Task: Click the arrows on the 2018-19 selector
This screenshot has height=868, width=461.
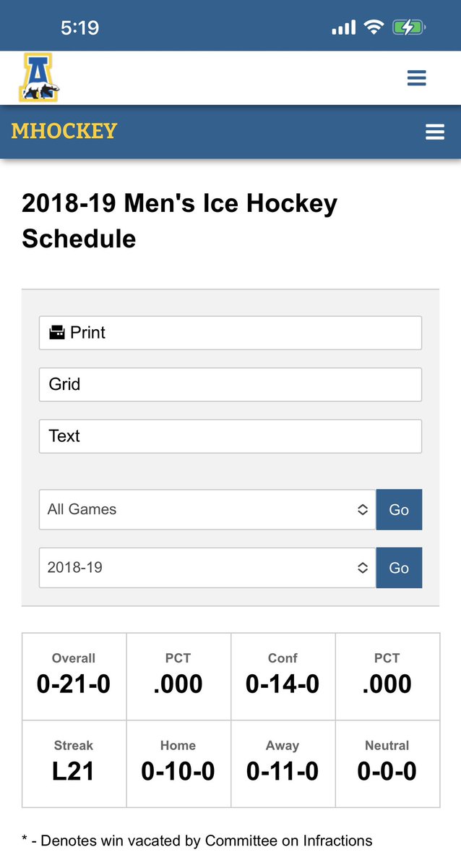Action: pos(363,568)
